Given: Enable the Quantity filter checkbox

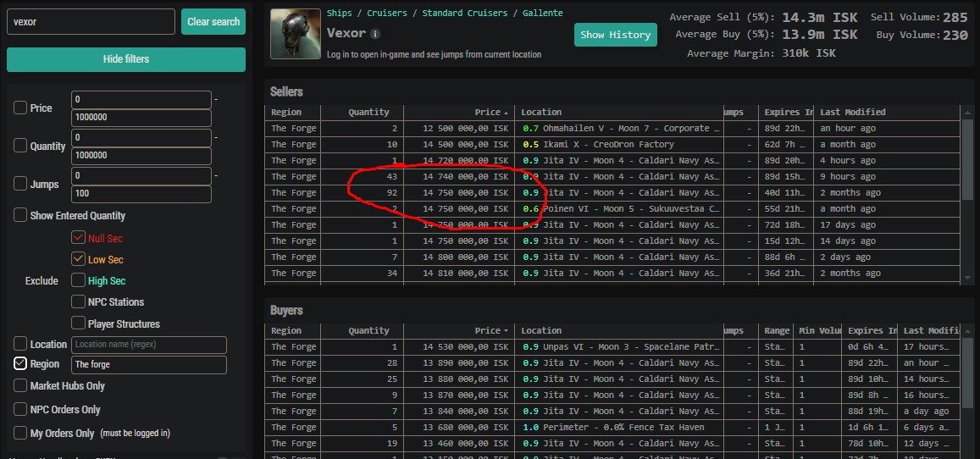Looking at the screenshot, I should (x=20, y=146).
